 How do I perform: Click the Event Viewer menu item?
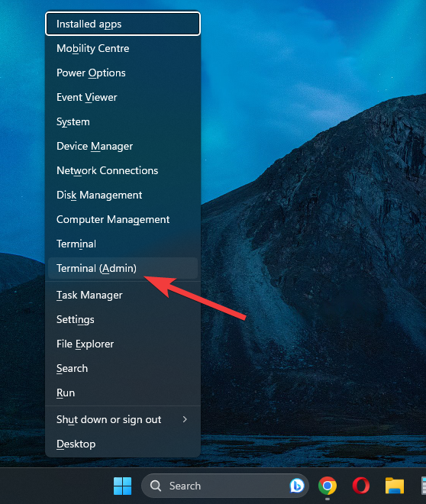(123, 97)
